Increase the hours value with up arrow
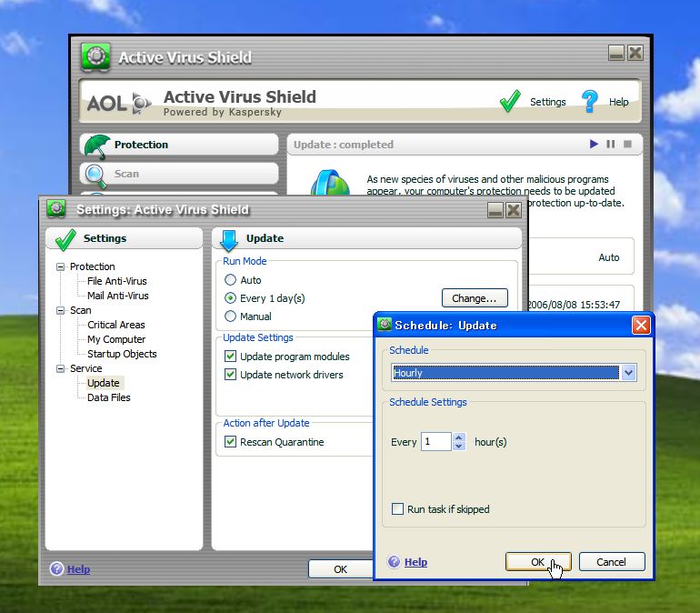 459,437
